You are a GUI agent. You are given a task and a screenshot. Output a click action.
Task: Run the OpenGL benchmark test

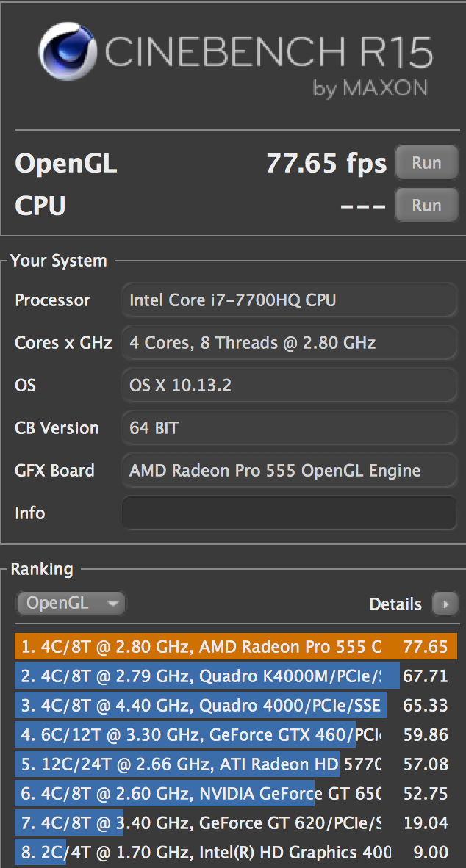click(x=426, y=163)
